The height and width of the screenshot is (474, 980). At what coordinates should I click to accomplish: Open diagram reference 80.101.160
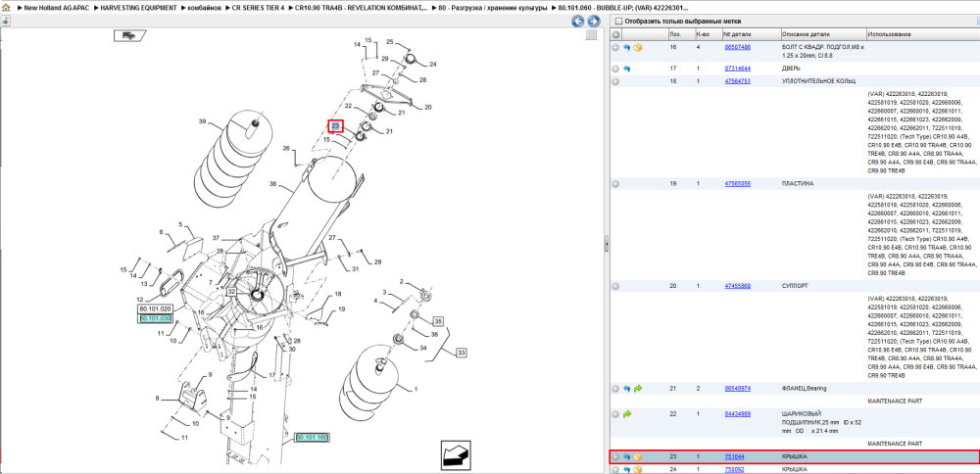click(x=312, y=437)
